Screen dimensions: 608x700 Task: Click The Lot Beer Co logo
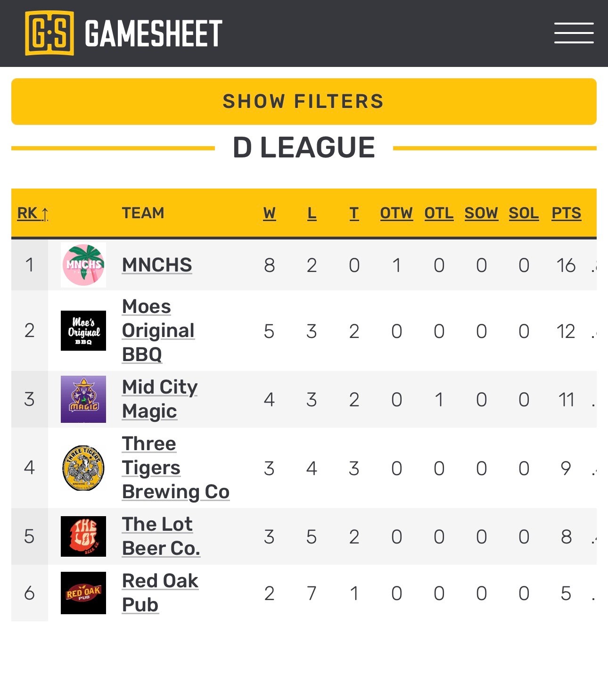click(83, 536)
